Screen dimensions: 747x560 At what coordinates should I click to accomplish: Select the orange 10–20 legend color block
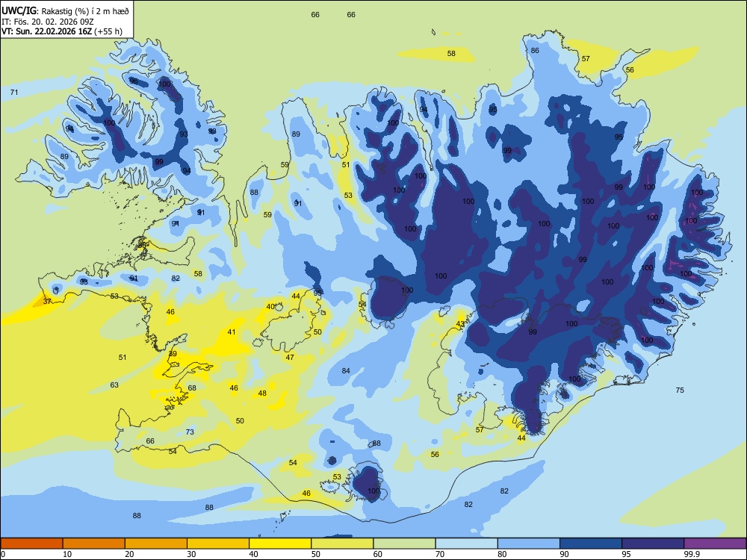(94, 544)
